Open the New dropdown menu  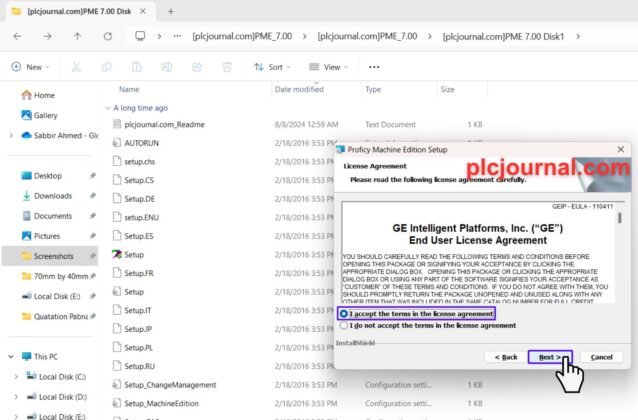coord(34,67)
